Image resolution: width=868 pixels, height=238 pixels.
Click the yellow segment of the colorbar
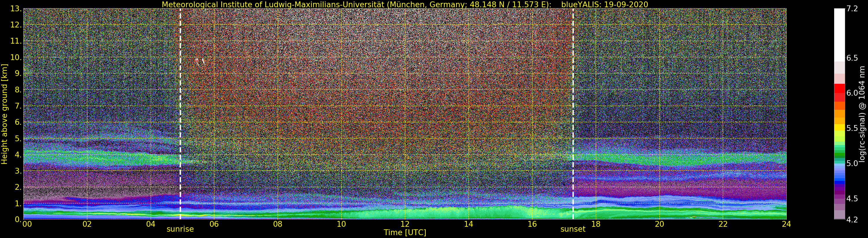tap(839, 128)
